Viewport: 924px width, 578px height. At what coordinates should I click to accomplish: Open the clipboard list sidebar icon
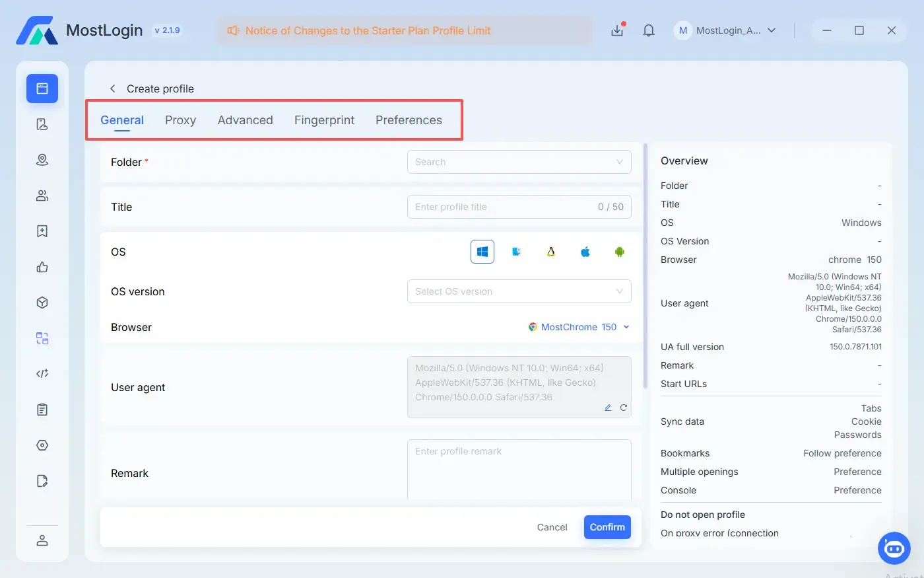pos(42,410)
